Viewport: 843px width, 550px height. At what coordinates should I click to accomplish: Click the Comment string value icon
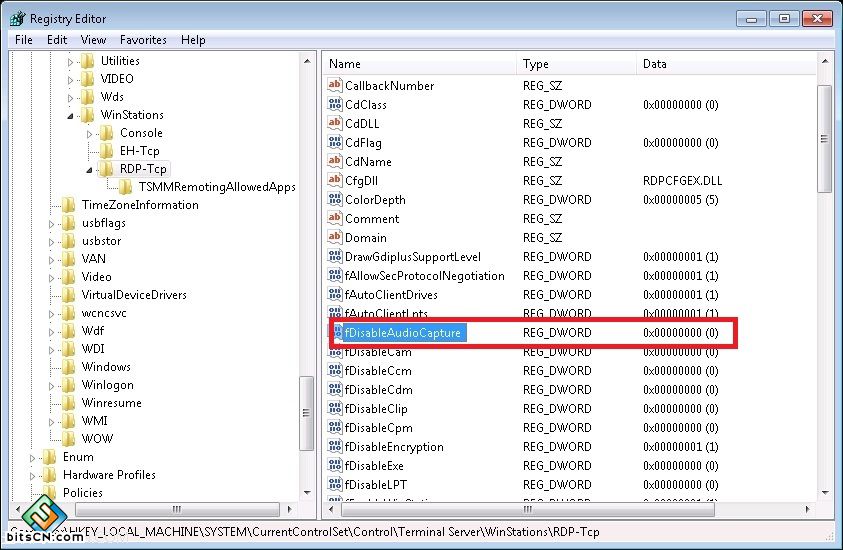[x=334, y=218]
